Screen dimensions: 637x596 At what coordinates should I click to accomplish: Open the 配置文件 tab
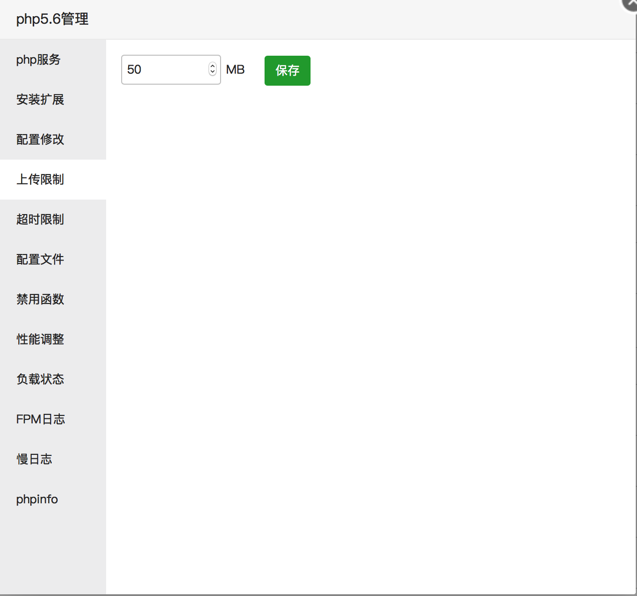(53, 259)
